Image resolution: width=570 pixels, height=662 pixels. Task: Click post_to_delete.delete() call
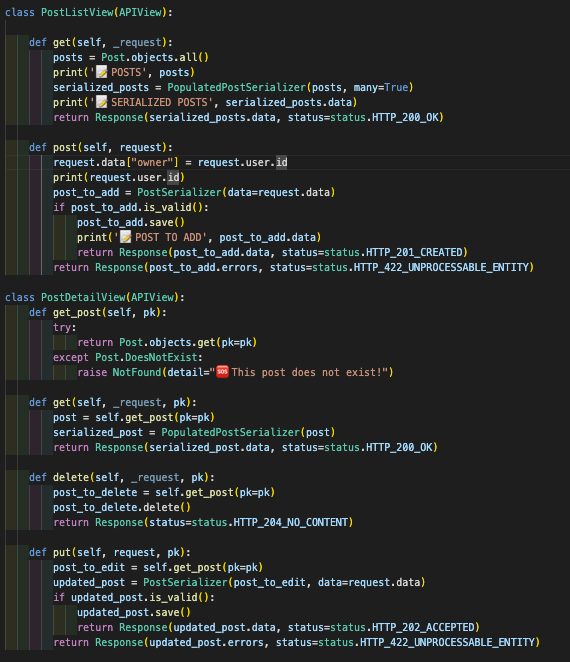pyautogui.click(x=122, y=507)
